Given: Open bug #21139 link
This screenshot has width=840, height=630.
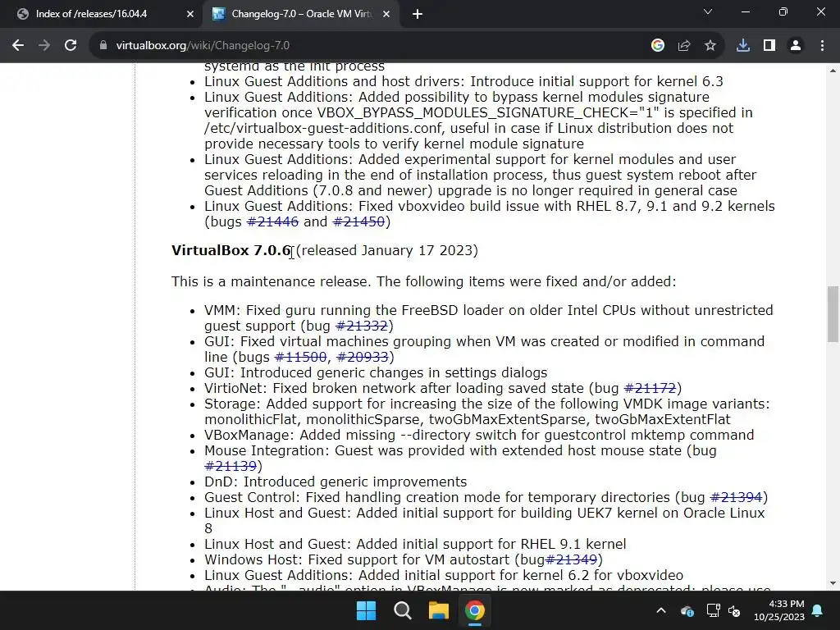Looking at the screenshot, I should 231,466.
